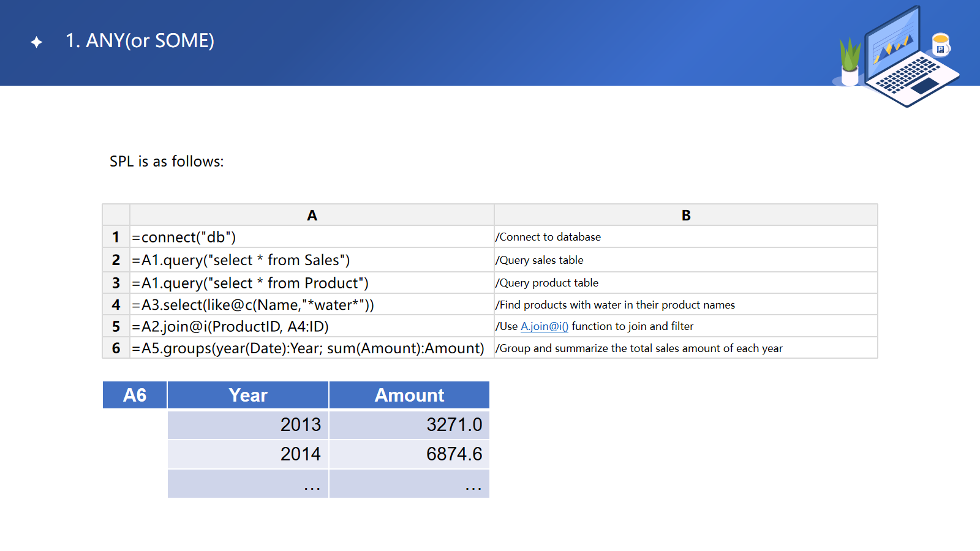
Task: Click the 'SPL is as follows:' text
Action: coord(167,162)
